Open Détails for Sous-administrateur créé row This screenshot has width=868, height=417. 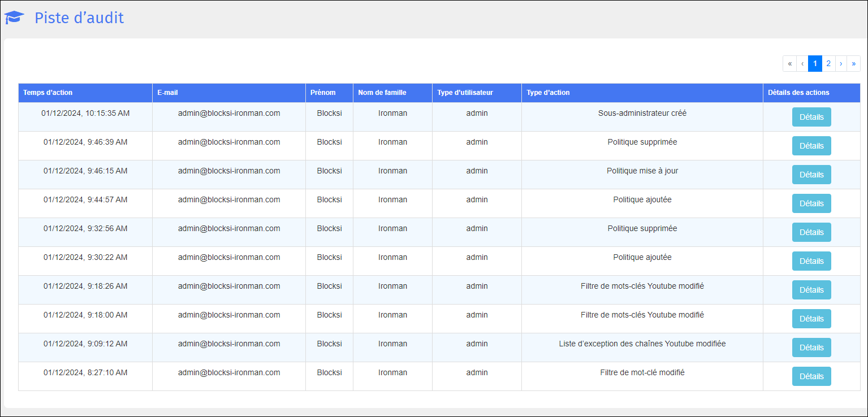click(x=811, y=117)
